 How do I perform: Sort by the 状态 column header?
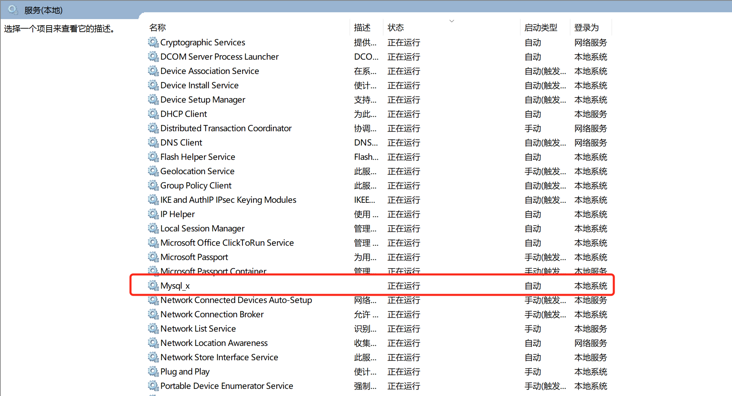(396, 28)
